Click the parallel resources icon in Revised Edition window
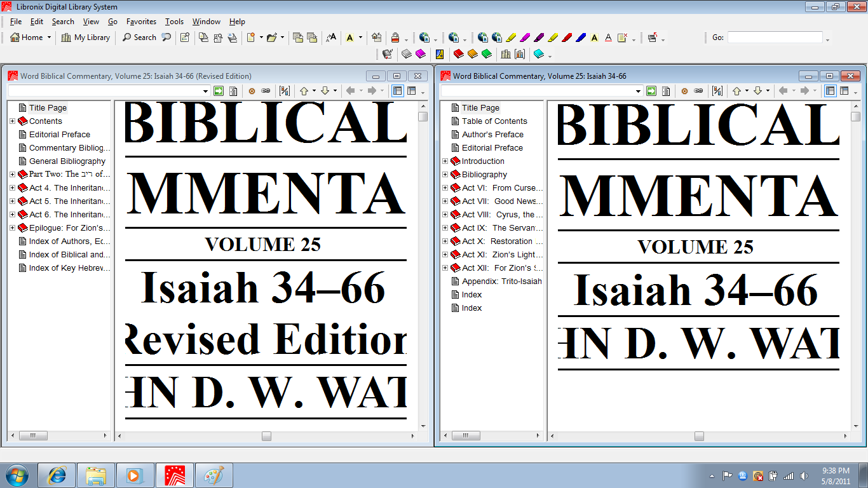Image resolution: width=868 pixels, height=488 pixels. click(284, 91)
